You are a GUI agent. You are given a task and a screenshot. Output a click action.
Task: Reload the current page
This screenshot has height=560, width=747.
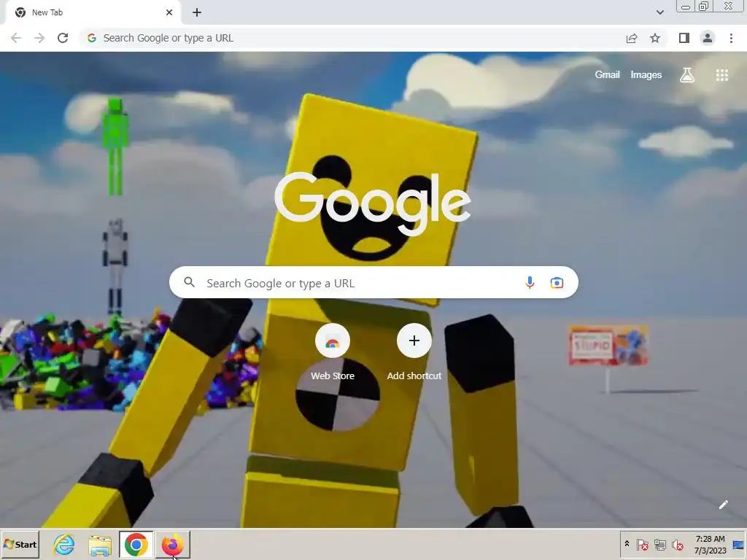pyautogui.click(x=63, y=38)
